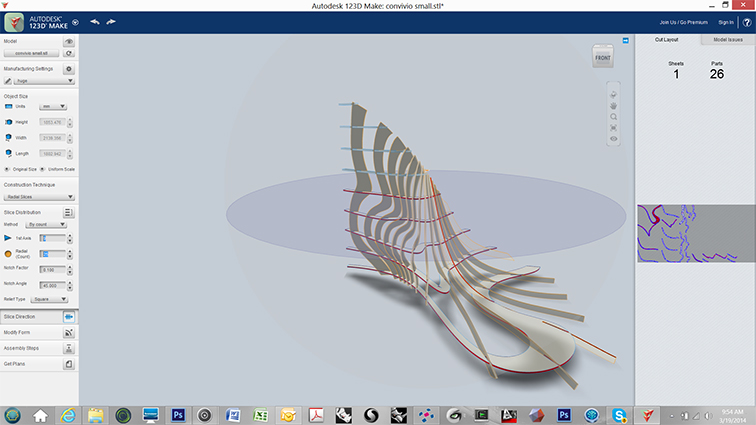
Task: Open Manufacturing Settings gear
Action: click(68, 69)
